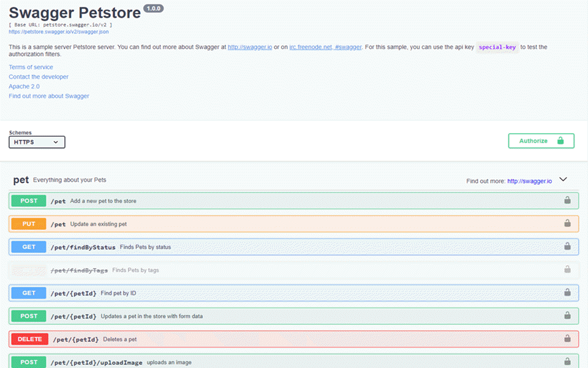Click the lock icon on GET /pet/findByStatus
Image resolution: width=588 pixels, height=368 pixels.
pos(567,247)
